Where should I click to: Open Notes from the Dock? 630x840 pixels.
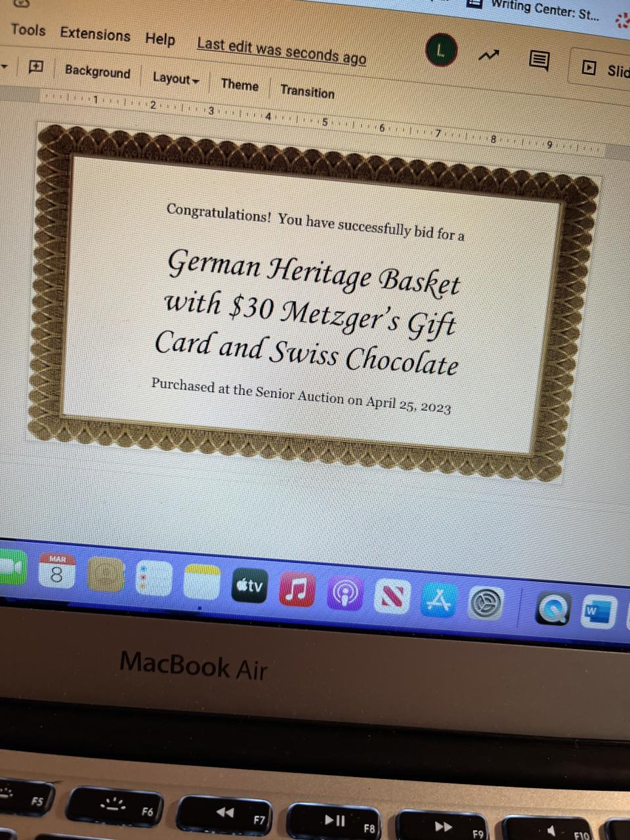tap(201, 582)
